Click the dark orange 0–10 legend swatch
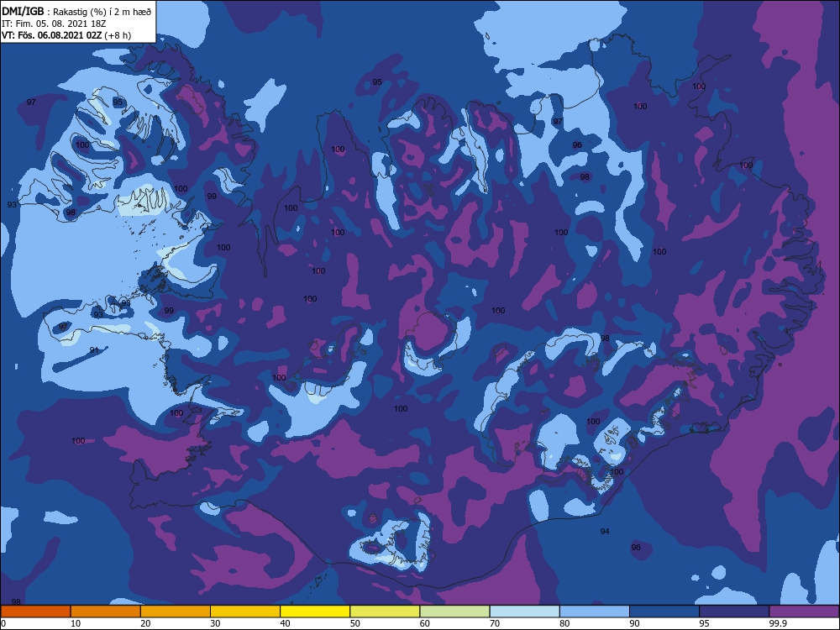840x630 pixels. click(x=35, y=612)
